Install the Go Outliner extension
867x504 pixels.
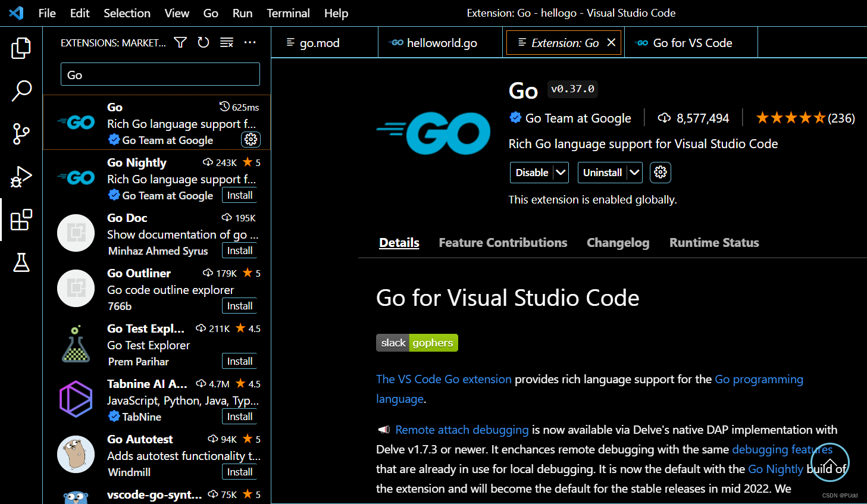tap(240, 306)
